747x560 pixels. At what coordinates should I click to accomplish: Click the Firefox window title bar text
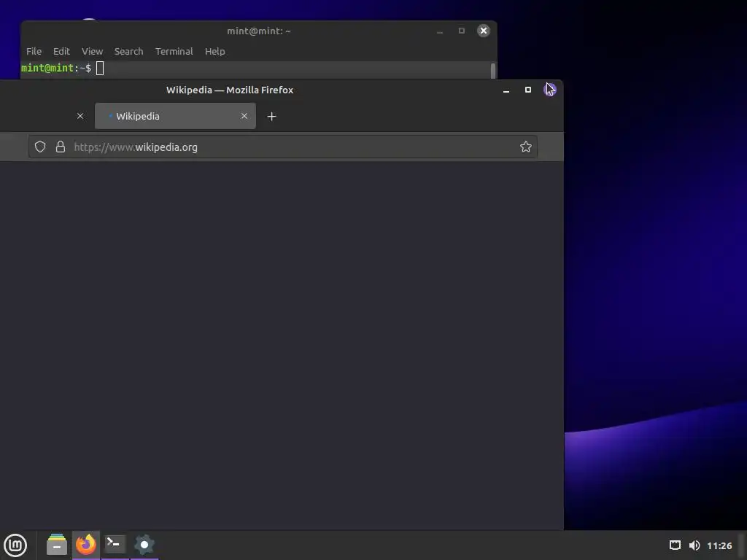[x=230, y=90]
